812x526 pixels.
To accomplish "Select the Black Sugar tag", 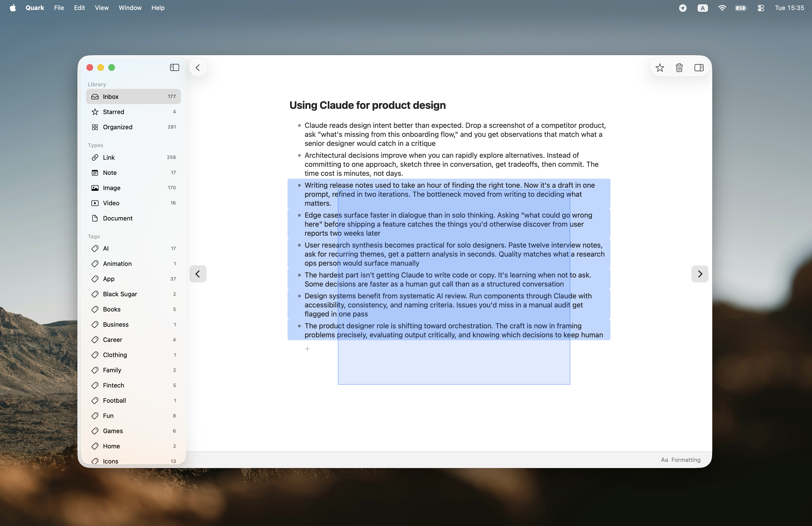I will tap(133, 294).
